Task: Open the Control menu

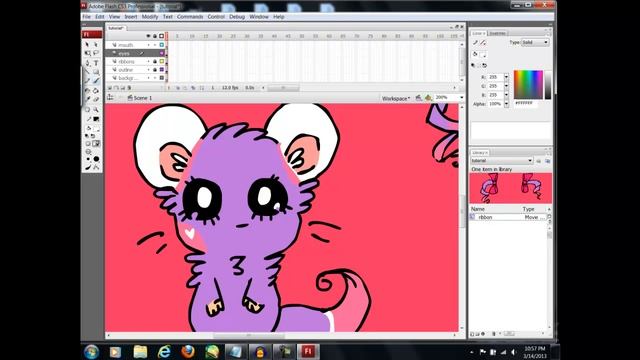Action: click(216, 17)
